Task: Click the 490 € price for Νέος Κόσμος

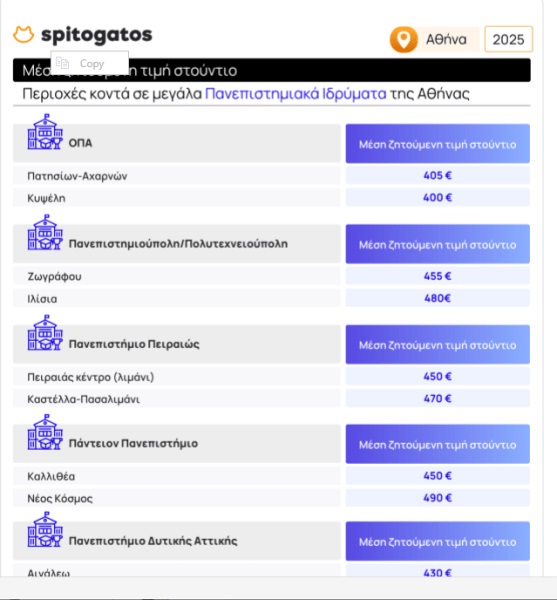Action: 438,498
